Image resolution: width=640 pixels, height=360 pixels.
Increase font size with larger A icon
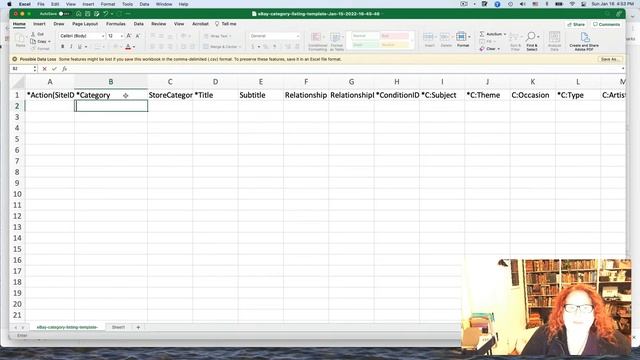pos(129,36)
